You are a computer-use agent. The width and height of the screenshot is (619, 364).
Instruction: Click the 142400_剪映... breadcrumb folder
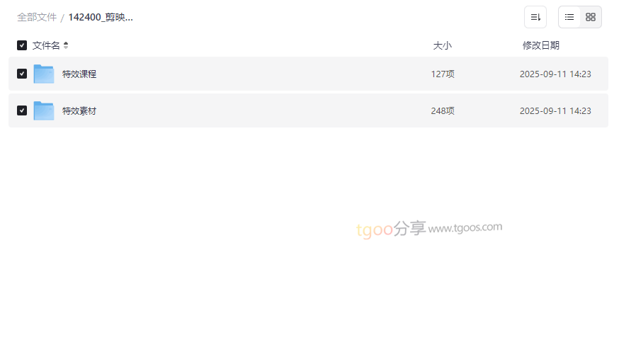pos(101,18)
